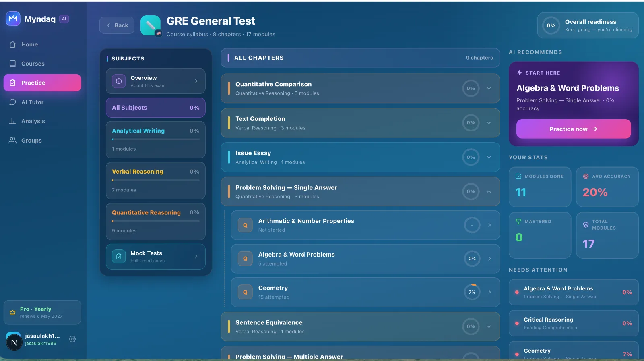This screenshot has height=361, width=644.
Task: Click Quantitative Reasoning progress bar
Action: (x=156, y=221)
